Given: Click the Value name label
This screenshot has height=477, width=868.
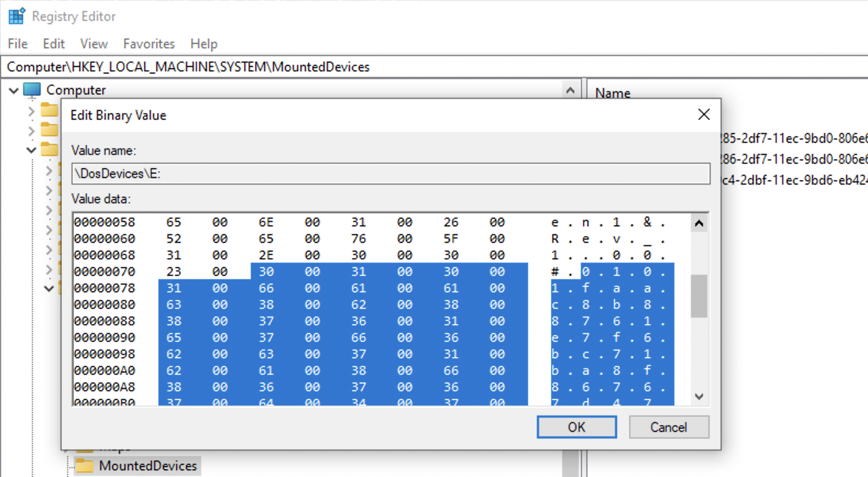Looking at the screenshot, I should (103, 150).
